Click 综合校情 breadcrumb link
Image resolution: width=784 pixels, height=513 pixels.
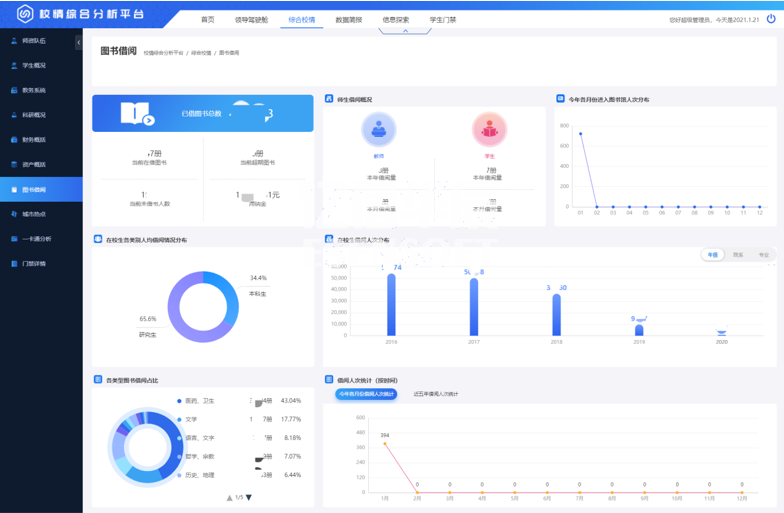coord(203,52)
